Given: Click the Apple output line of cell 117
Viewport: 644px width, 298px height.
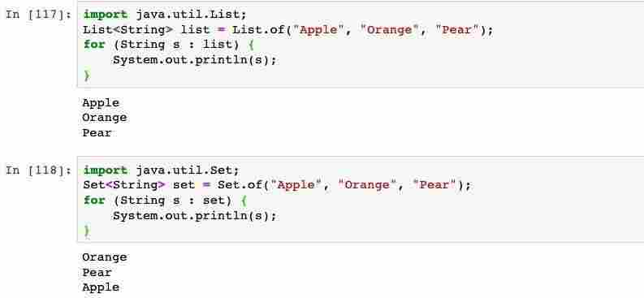Looking at the screenshot, I should (101, 102).
